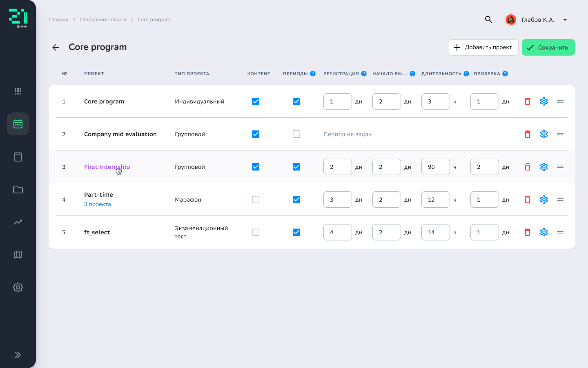Viewport: 588px width, 368px height.
Task: Enable Периоды for Company mid evaluation
Action: click(296, 134)
